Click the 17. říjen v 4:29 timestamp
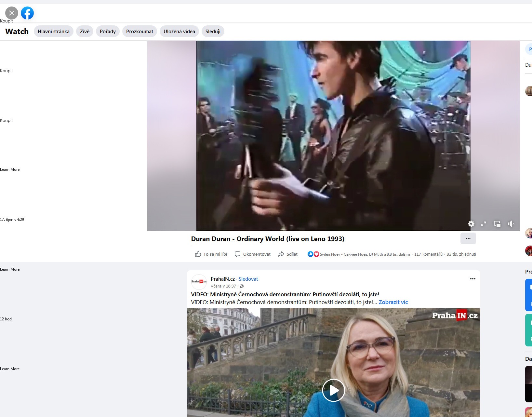The width and height of the screenshot is (532, 417). [12, 220]
